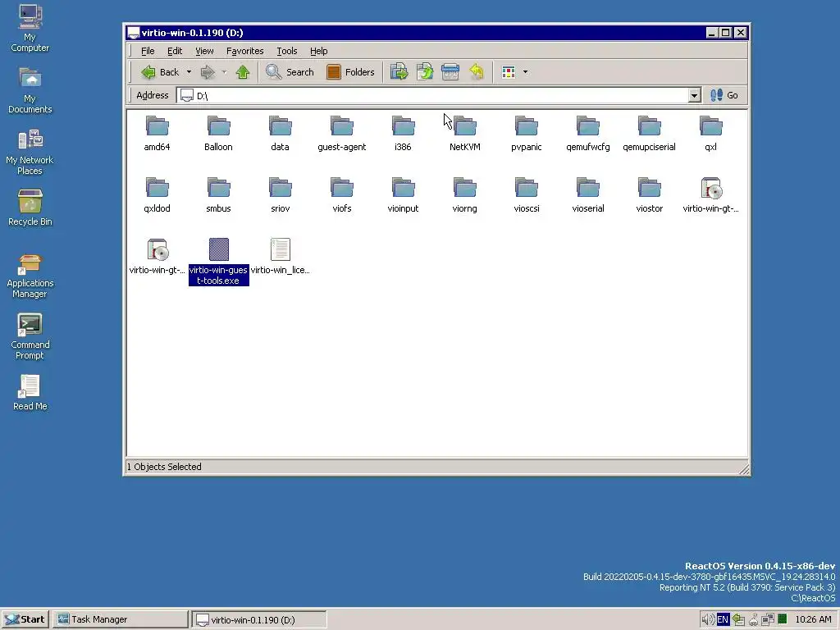Click the Address field showing D:\
This screenshot has height=630, width=840.
point(433,95)
